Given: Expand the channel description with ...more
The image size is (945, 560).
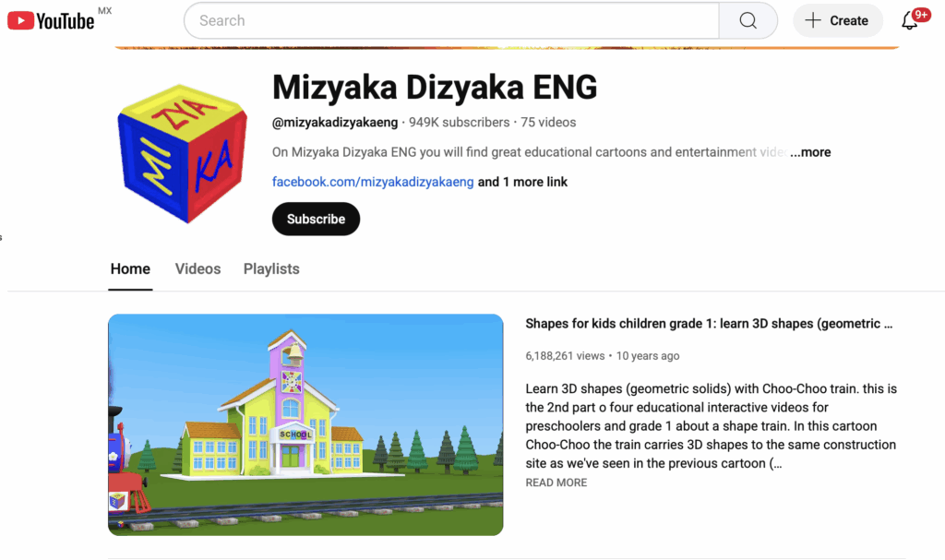Looking at the screenshot, I should (809, 152).
